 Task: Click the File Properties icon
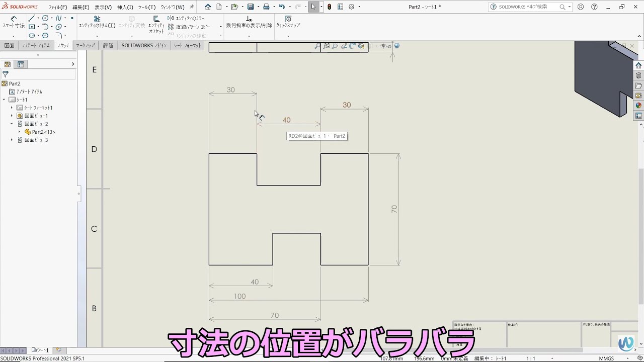click(341, 7)
